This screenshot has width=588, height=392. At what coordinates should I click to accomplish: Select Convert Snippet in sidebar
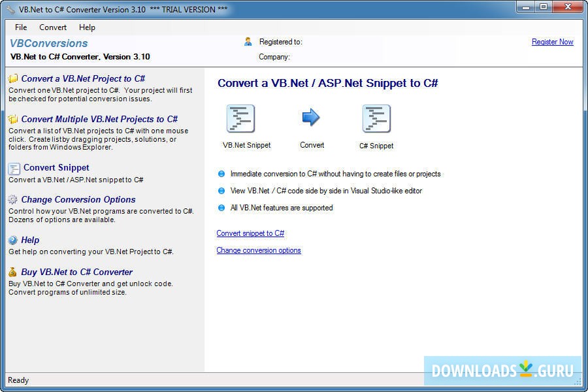[x=56, y=167]
